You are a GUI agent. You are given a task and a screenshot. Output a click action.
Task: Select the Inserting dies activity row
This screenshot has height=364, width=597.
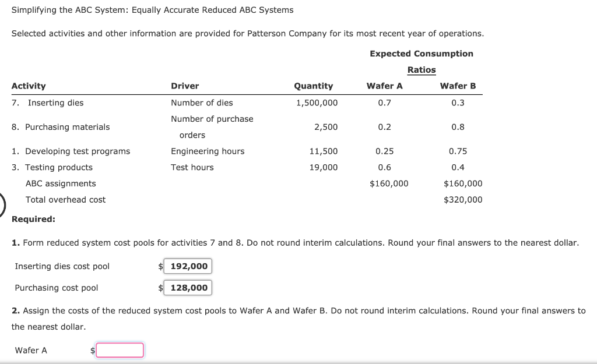click(x=55, y=103)
